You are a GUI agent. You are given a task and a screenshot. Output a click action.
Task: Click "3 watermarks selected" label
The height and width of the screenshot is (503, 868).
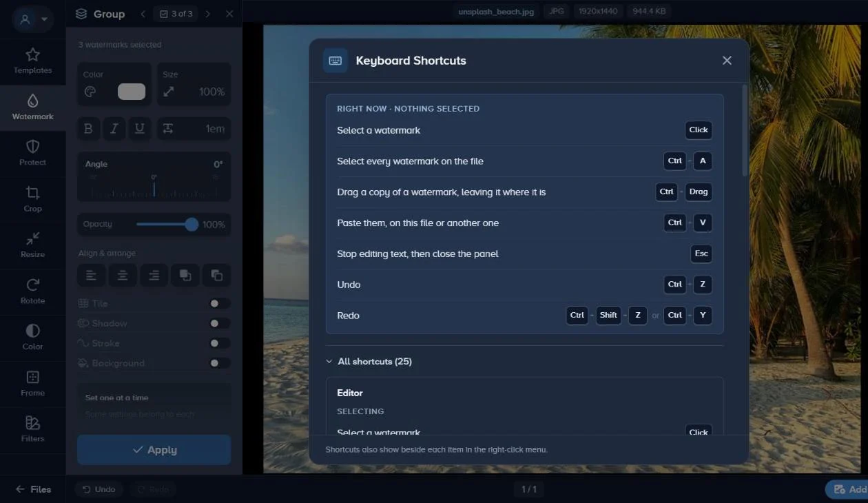pos(120,45)
